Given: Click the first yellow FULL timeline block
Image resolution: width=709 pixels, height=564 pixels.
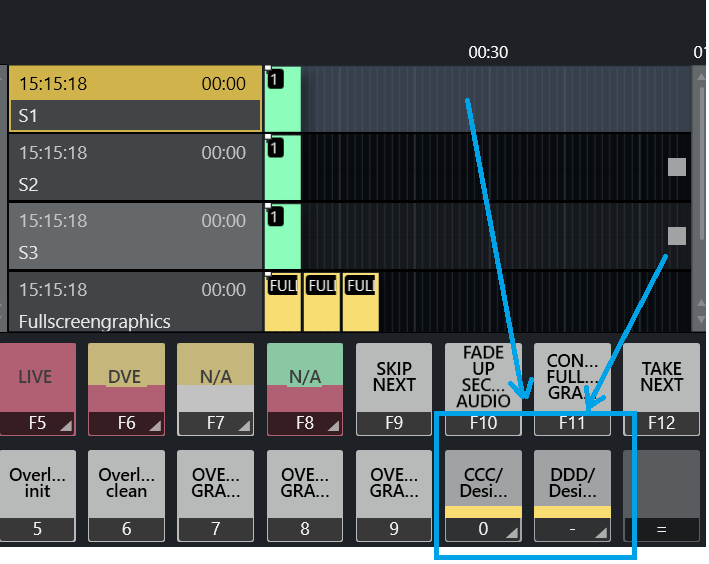Looking at the screenshot, I should pyautogui.click(x=282, y=304).
